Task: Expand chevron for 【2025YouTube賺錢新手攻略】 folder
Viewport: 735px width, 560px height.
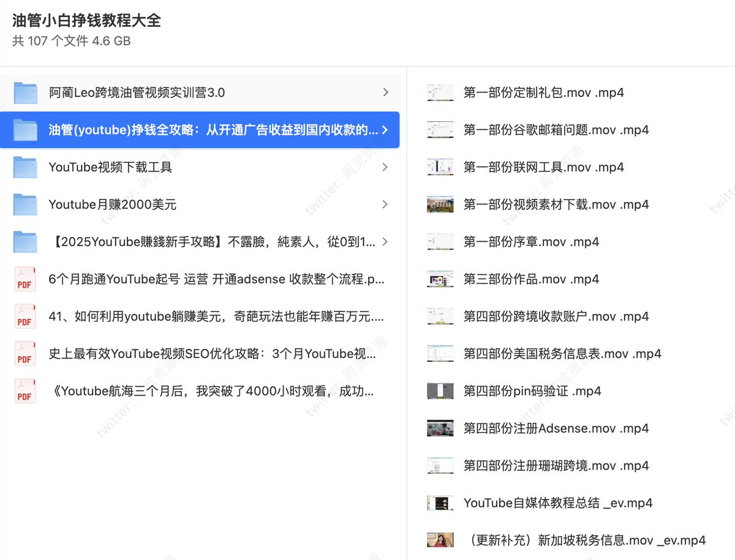Action: 385,242
